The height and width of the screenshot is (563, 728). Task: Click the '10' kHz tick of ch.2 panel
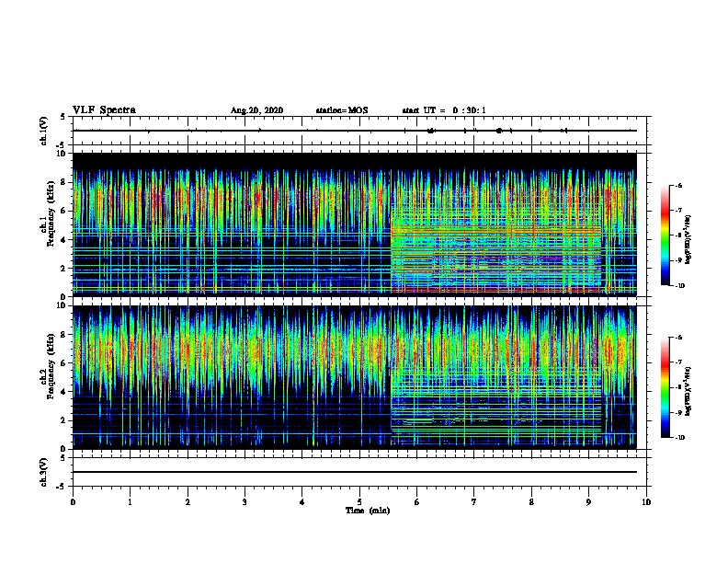pos(62,305)
